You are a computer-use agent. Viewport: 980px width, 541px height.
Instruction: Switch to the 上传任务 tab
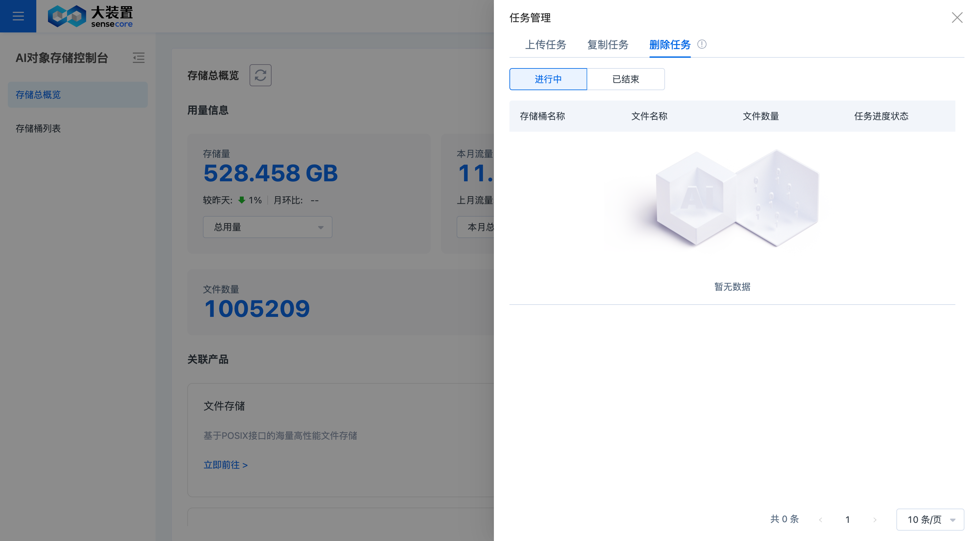tap(545, 45)
